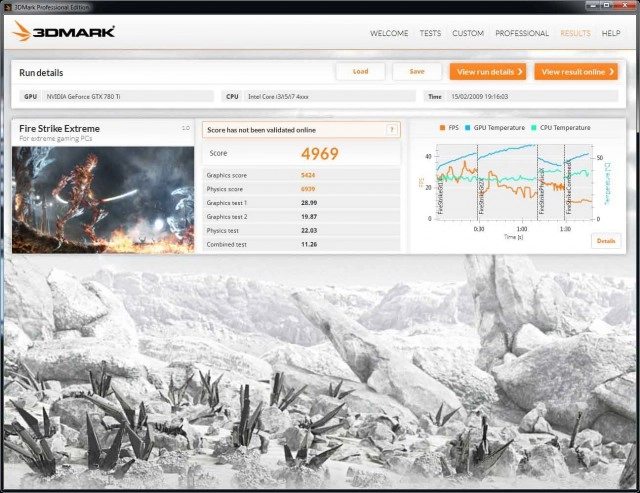
Task: Click the Graphics test 1 value 28.99
Action: pyautogui.click(x=309, y=203)
